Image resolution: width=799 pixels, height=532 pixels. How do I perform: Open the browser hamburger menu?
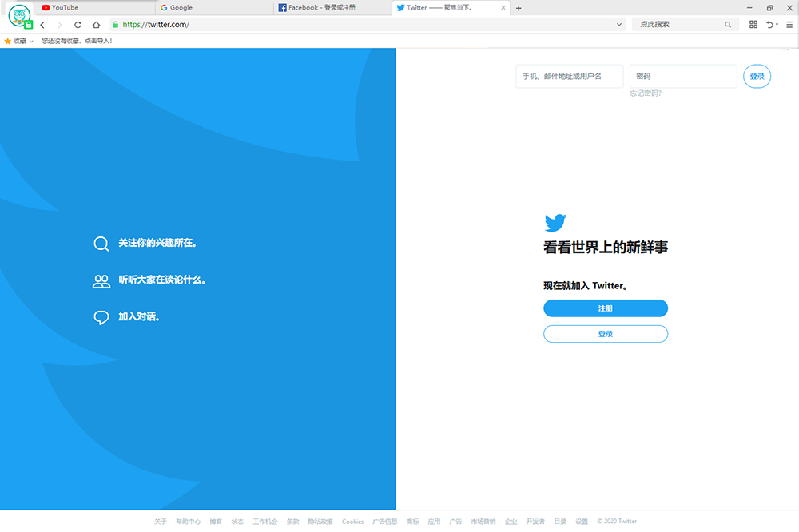(789, 25)
